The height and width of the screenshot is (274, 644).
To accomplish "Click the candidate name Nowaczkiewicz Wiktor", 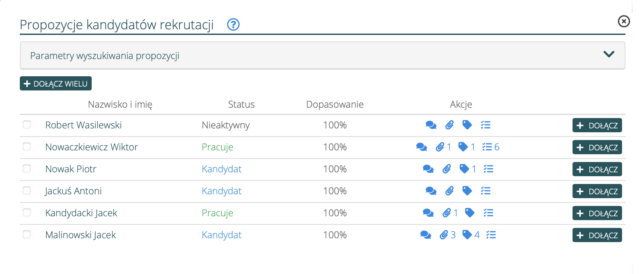I will pos(91,147).
